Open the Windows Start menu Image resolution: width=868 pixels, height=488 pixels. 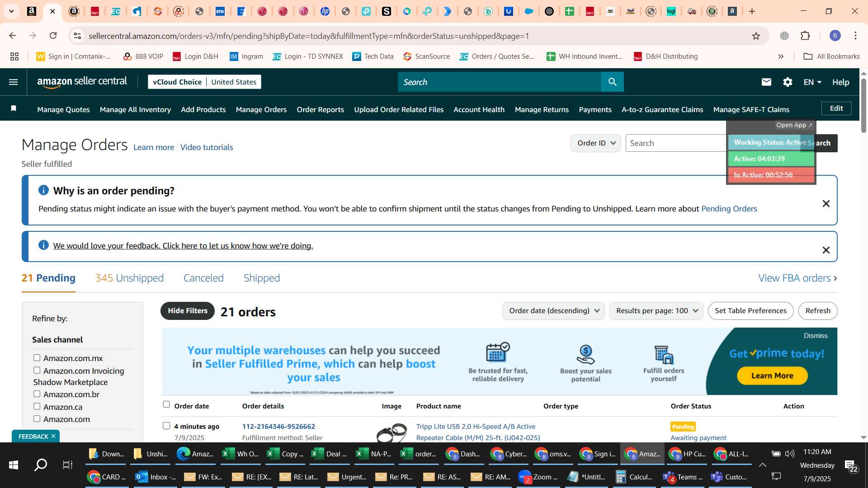tap(14, 465)
